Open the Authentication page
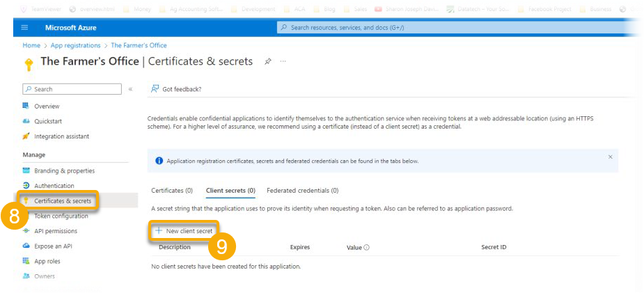 pyautogui.click(x=54, y=186)
